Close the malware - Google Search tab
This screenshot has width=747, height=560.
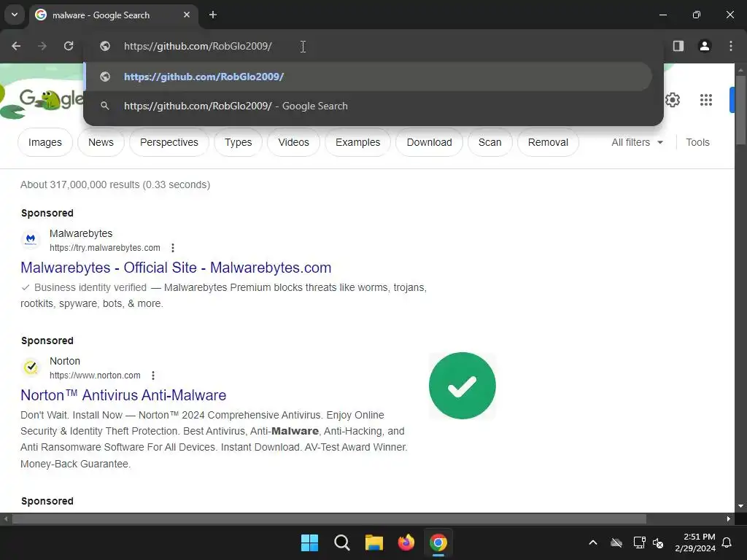(x=187, y=15)
